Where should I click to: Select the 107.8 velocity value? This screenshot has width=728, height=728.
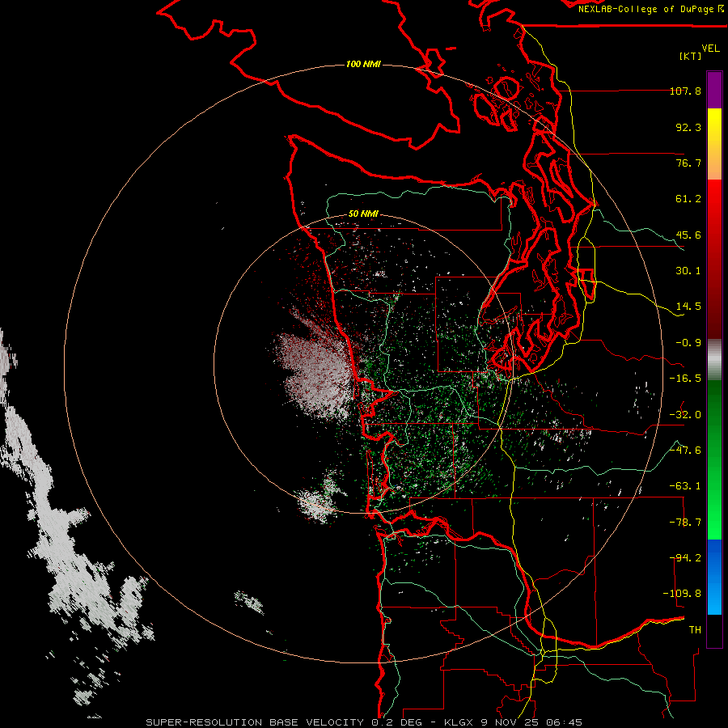[x=685, y=91]
